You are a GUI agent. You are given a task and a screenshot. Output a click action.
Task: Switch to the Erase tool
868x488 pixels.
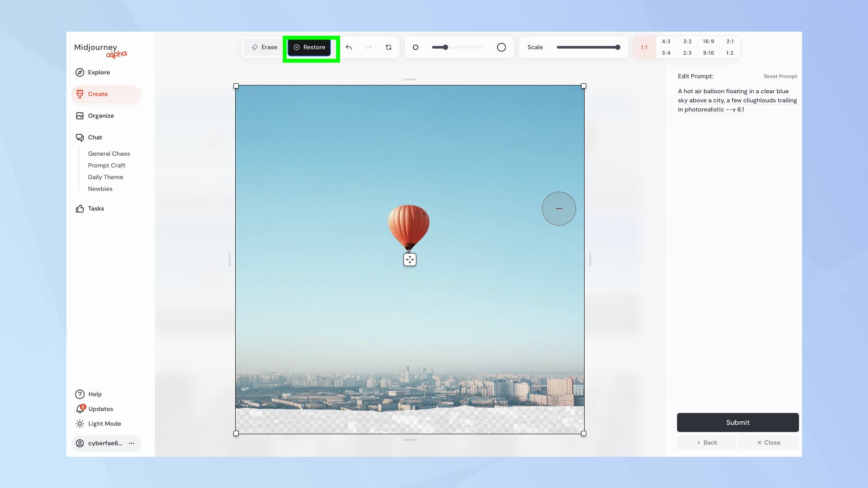click(264, 47)
